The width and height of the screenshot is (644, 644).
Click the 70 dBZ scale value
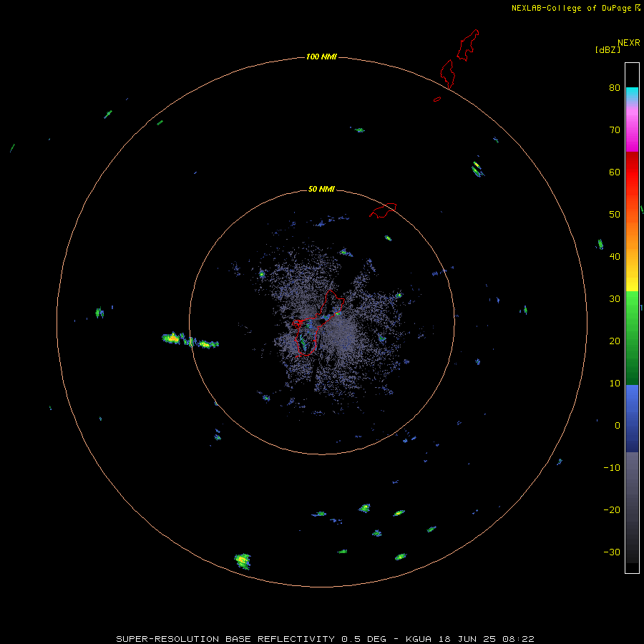[615, 130]
